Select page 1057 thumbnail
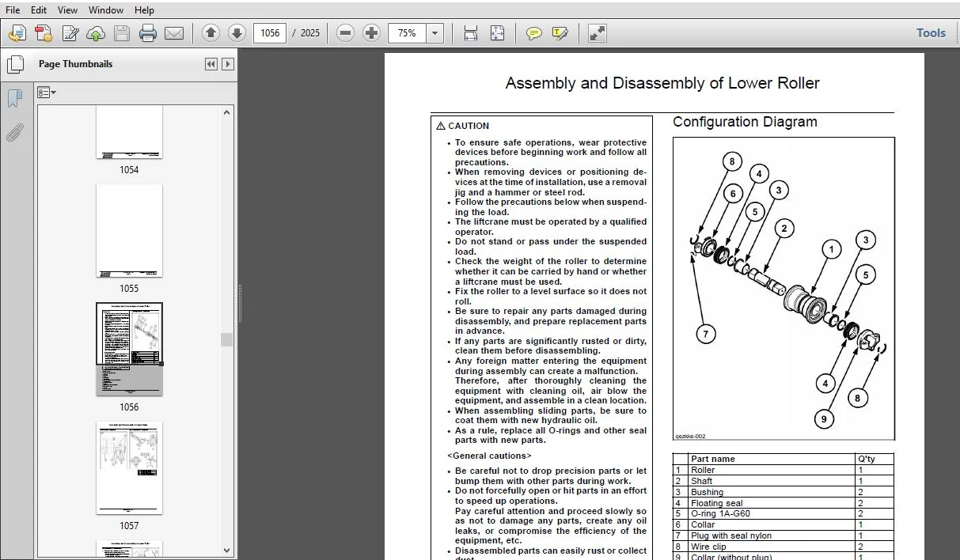960x560 pixels. 129,467
